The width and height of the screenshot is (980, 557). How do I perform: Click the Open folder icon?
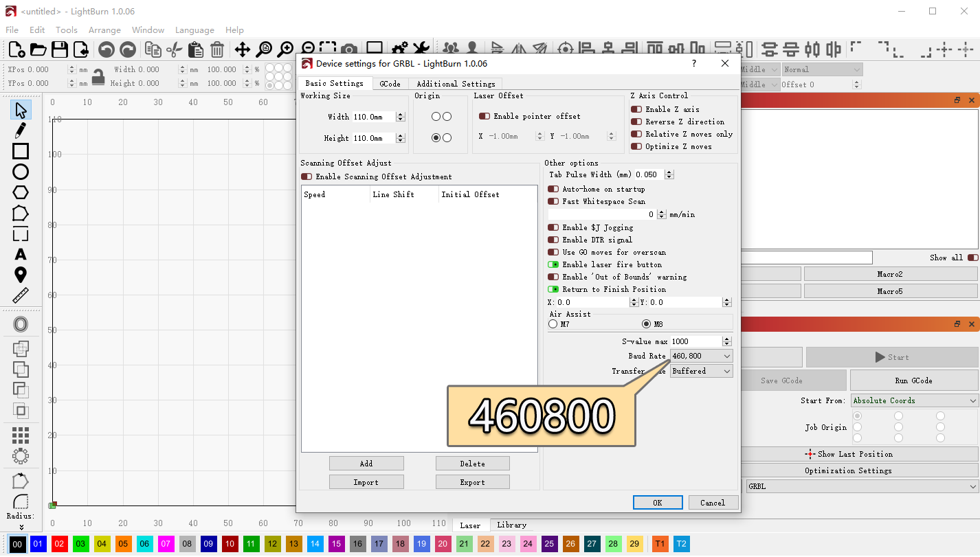[x=38, y=49]
